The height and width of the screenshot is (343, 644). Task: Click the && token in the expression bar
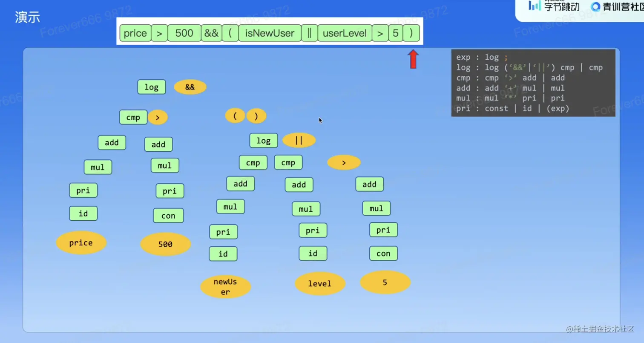coord(211,33)
